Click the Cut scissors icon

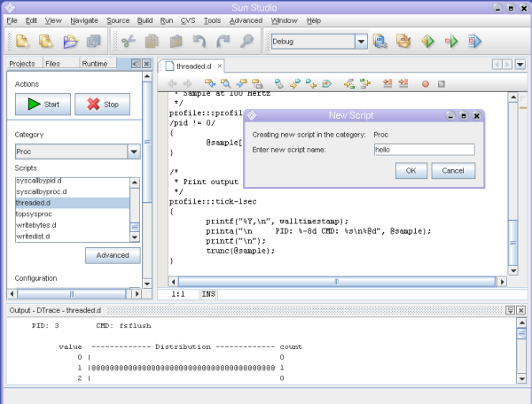click(x=129, y=42)
